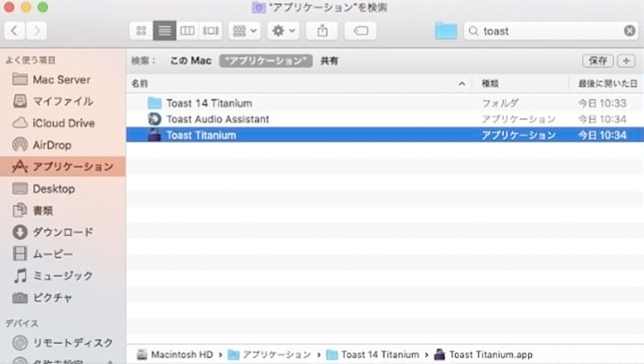Open リモートディスク in the sidebar

[63, 342]
